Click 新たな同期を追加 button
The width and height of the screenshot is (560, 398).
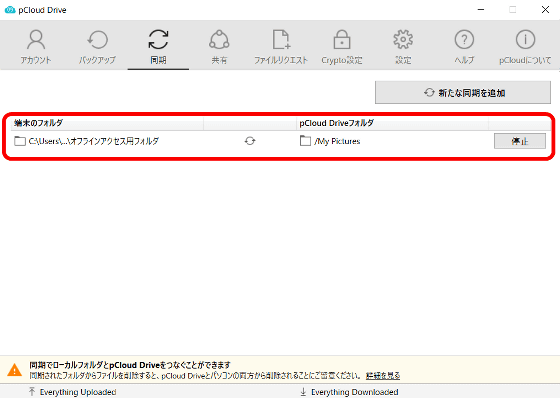point(463,93)
